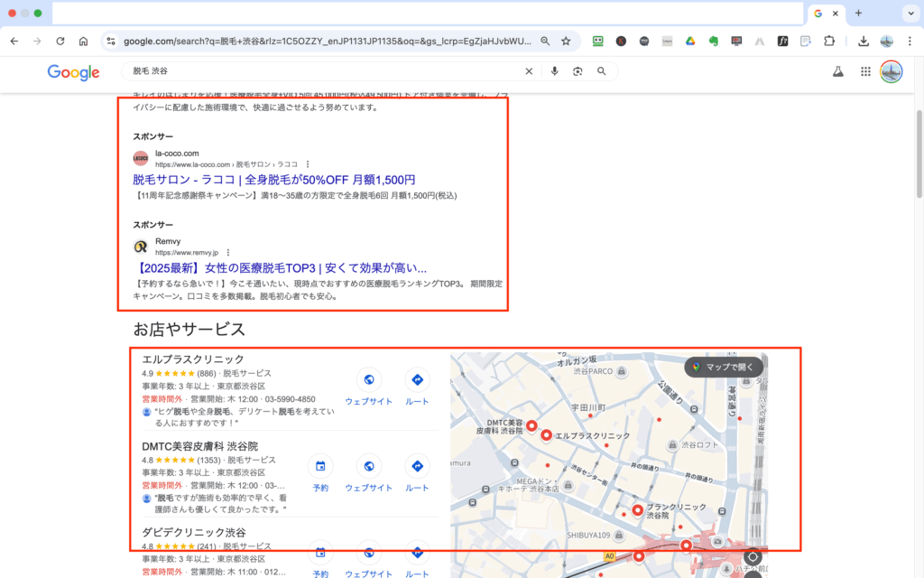Open the Google account avatar
The height and width of the screenshot is (578, 924).
coord(891,72)
